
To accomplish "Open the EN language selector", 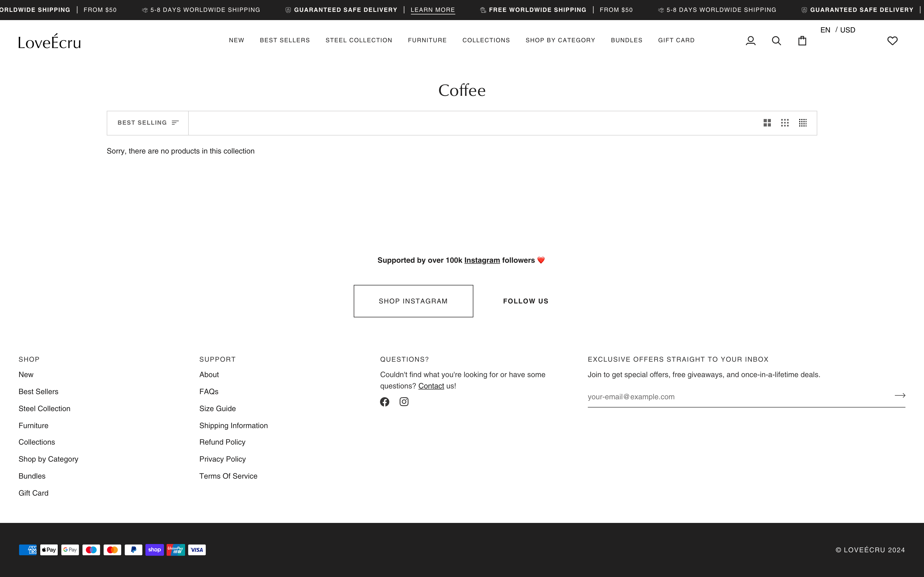I will pyautogui.click(x=826, y=30).
